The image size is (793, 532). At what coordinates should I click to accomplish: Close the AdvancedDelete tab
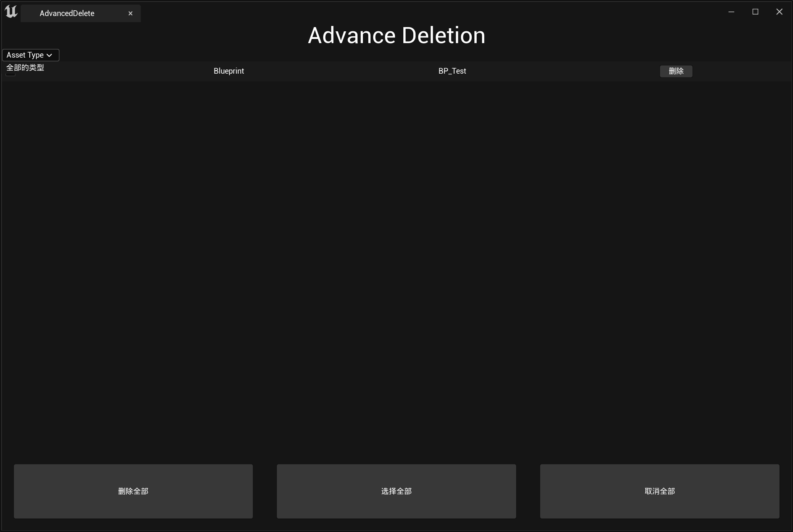click(x=131, y=13)
